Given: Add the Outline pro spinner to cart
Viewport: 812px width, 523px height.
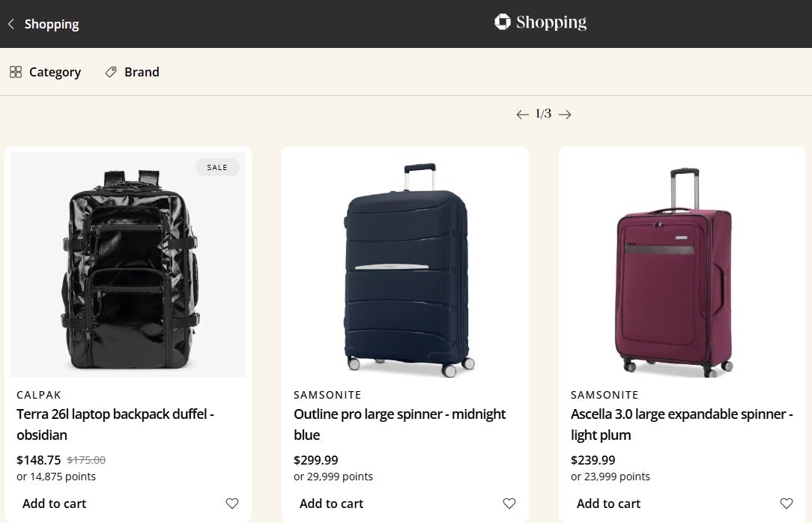Looking at the screenshot, I should (331, 504).
